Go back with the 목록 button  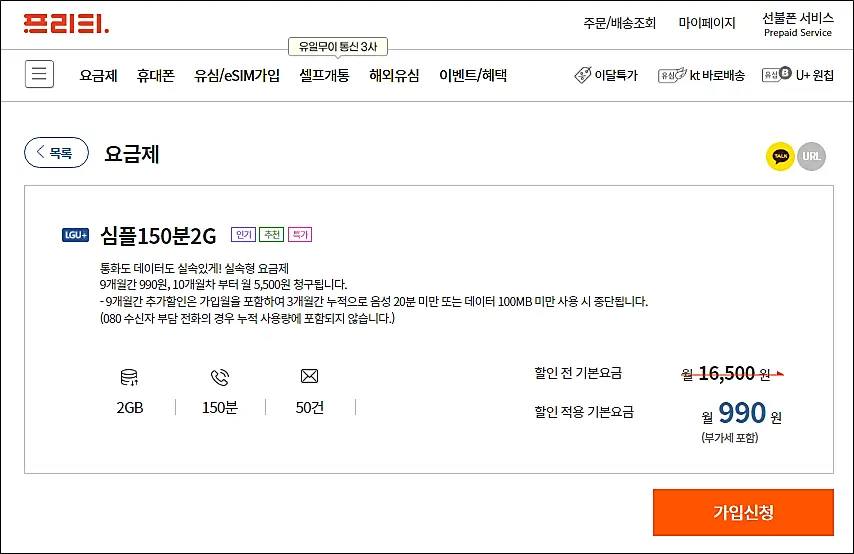point(56,153)
